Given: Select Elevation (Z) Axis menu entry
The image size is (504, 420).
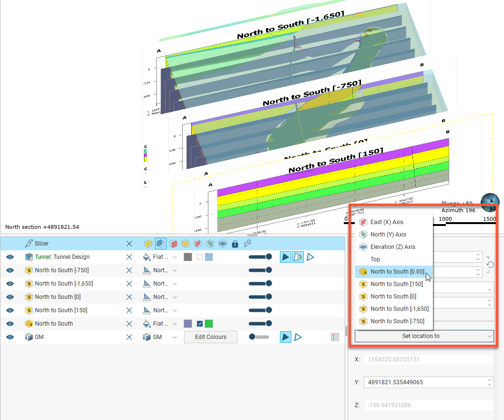Looking at the screenshot, I should pos(392,247).
